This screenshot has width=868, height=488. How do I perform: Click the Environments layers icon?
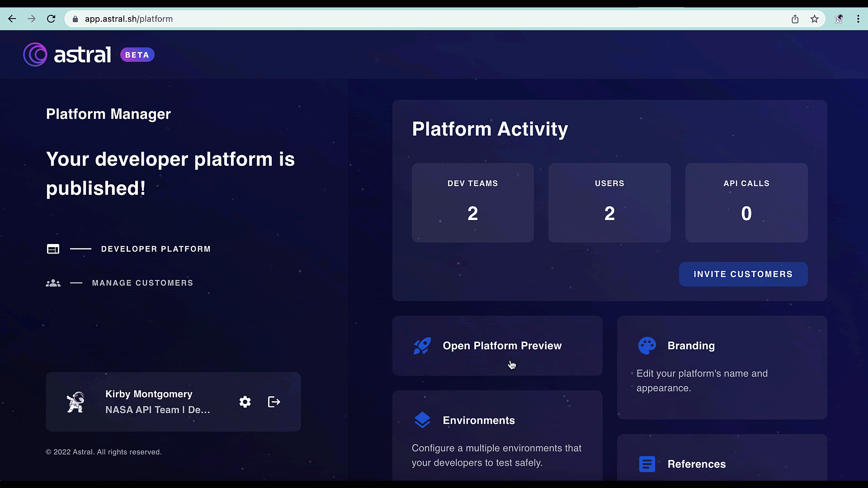[x=422, y=420]
